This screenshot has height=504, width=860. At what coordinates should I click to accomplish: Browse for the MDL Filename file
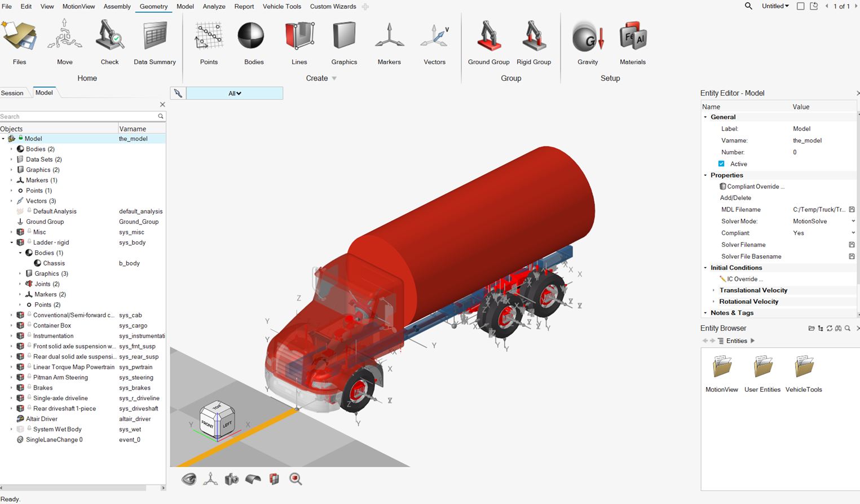pyautogui.click(x=852, y=210)
